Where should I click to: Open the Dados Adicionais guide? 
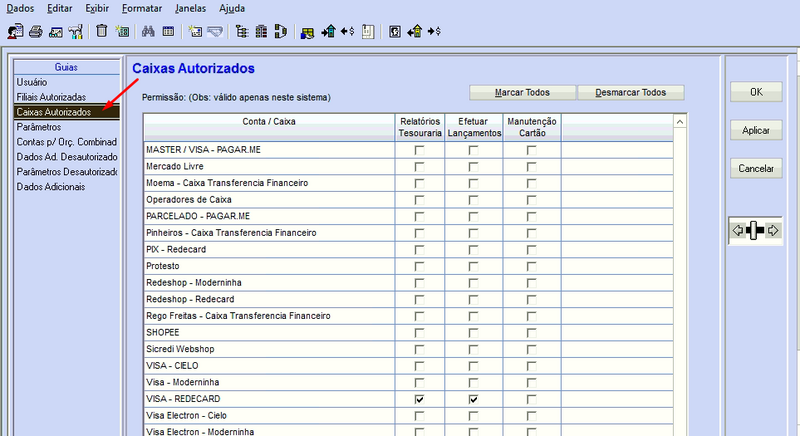pos(51,187)
